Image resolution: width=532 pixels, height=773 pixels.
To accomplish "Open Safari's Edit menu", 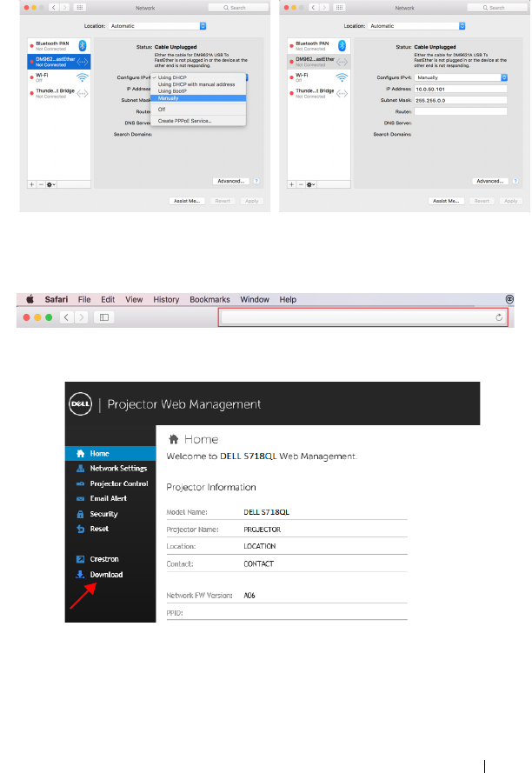I will tap(108, 299).
